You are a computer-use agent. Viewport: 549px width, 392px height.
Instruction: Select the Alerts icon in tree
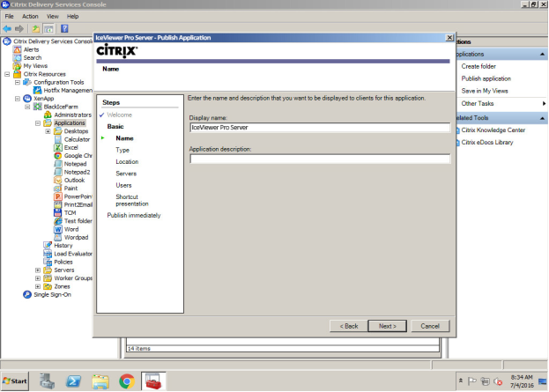[17, 49]
